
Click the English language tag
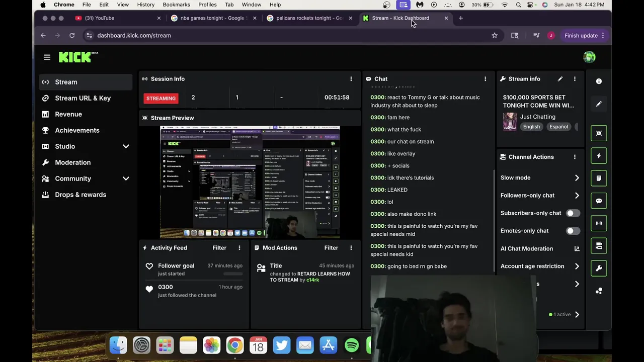(x=531, y=127)
